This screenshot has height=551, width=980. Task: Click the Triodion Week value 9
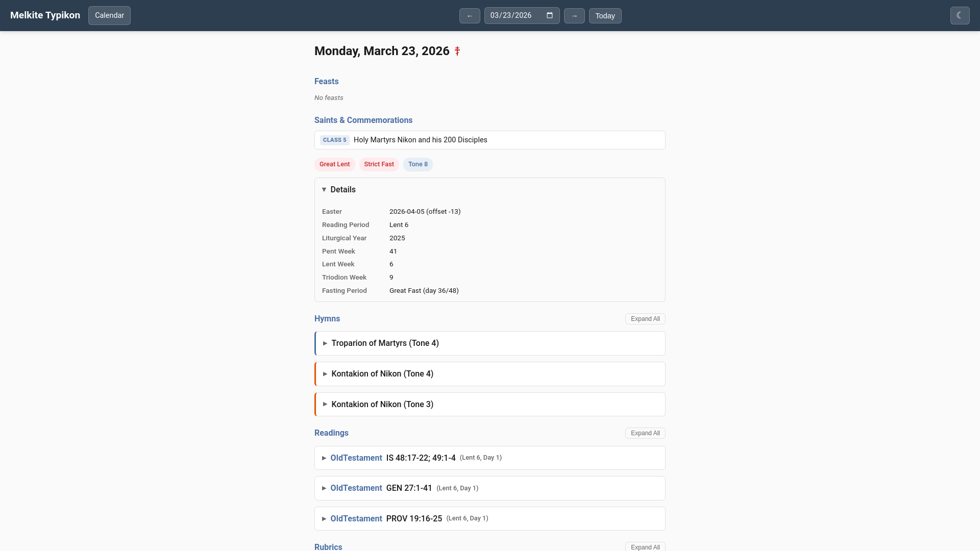[x=391, y=278]
